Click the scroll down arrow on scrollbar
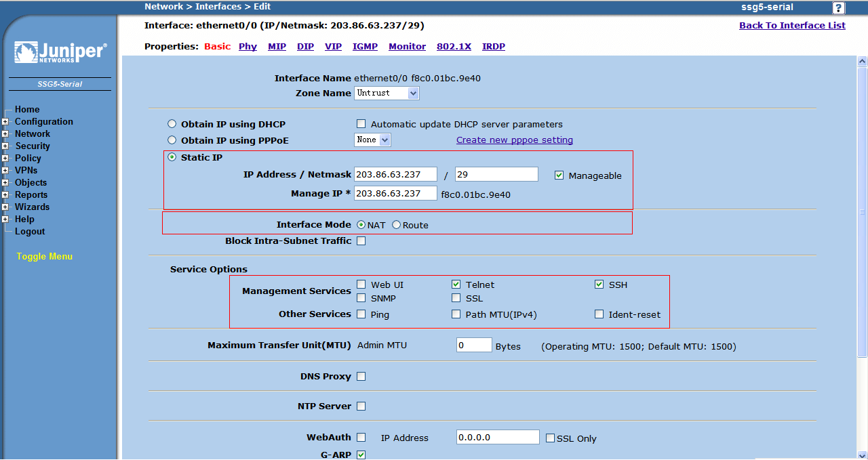Image resolution: width=868 pixels, height=460 pixels. [862, 454]
